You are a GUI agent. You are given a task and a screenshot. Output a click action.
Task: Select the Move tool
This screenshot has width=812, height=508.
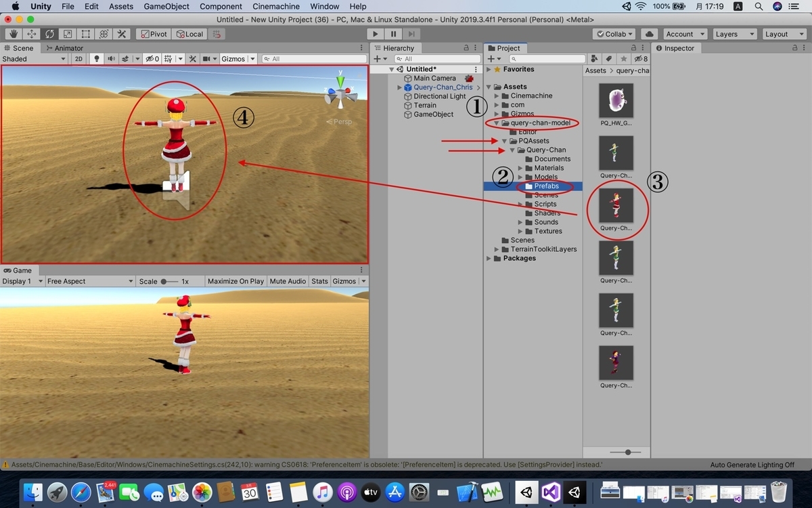[31, 34]
